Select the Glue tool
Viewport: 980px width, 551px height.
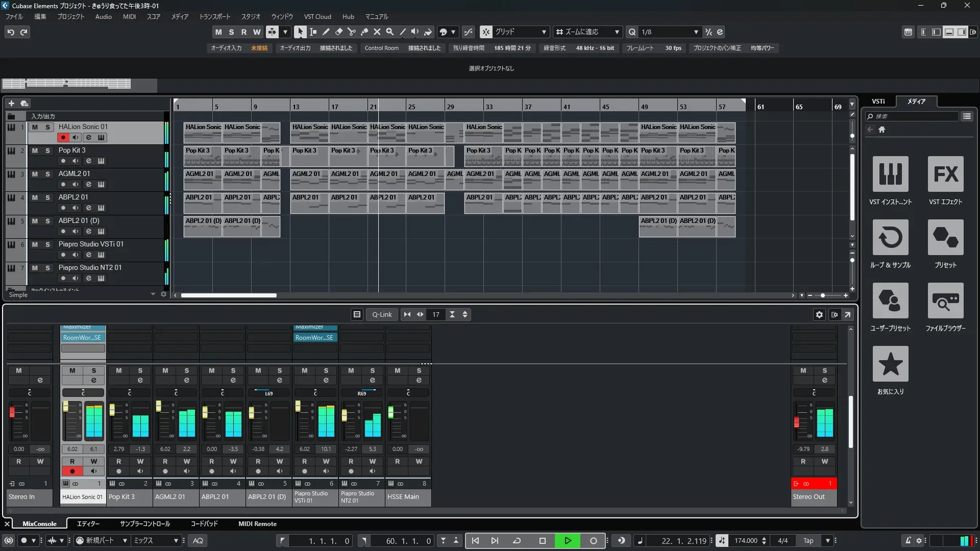(364, 32)
